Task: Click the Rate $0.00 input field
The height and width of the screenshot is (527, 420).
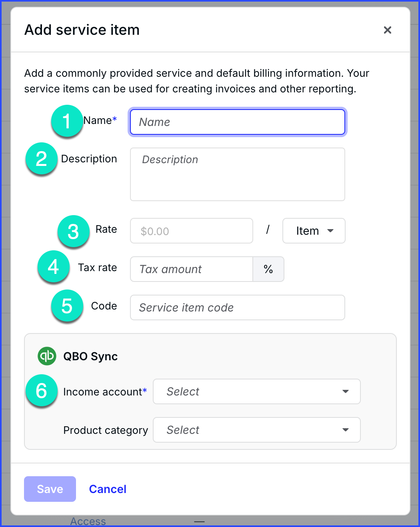Action: pos(191,231)
